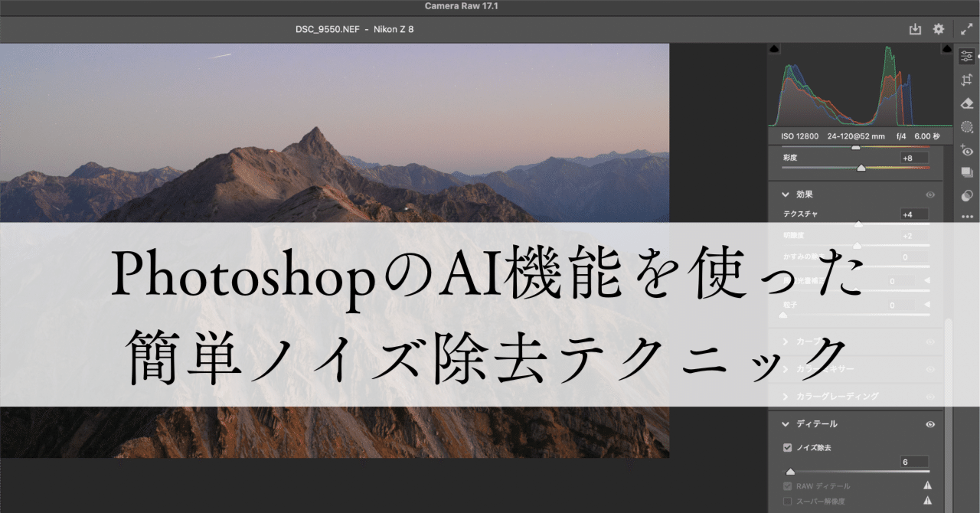This screenshot has height=513, width=980.
Task: Select the Red Eye removal tool
Action: click(966, 151)
